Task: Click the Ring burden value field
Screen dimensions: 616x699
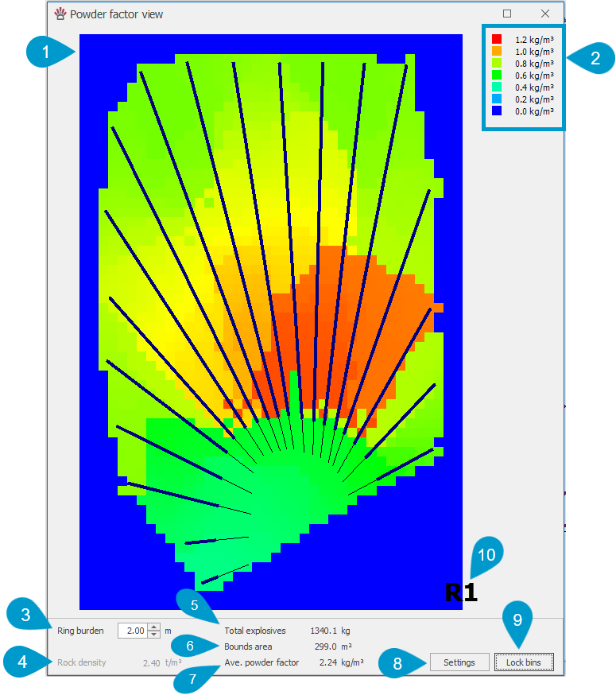Action: click(132, 631)
